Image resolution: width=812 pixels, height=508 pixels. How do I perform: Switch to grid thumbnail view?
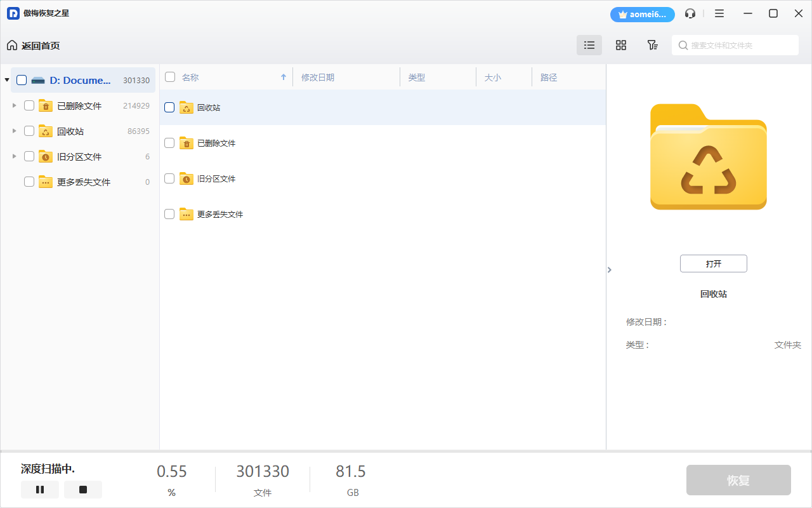(x=621, y=45)
